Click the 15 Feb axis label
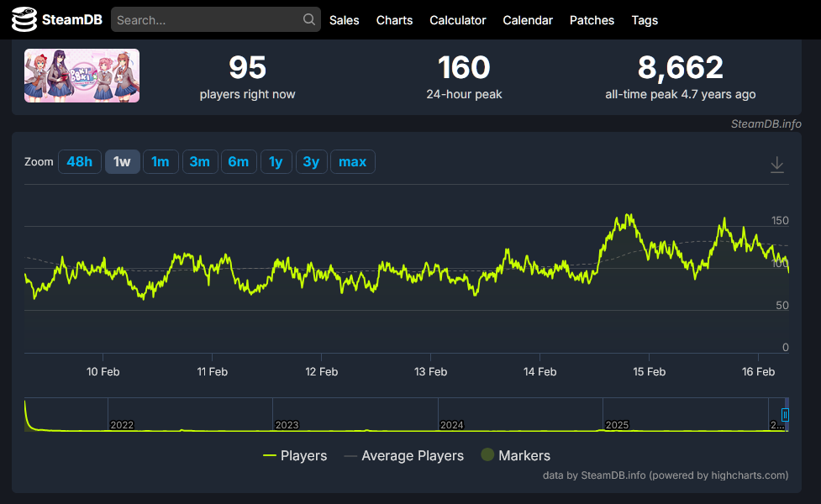Image resolution: width=821 pixels, height=504 pixels. pyautogui.click(x=650, y=371)
